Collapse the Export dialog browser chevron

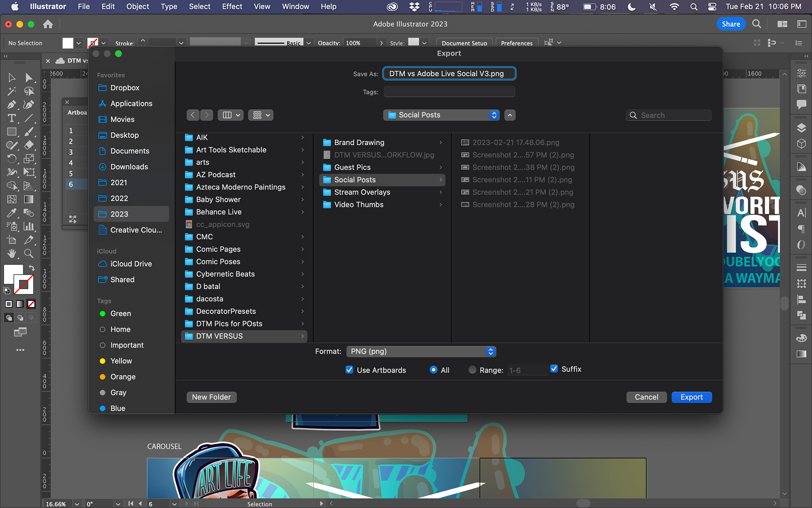coord(510,115)
